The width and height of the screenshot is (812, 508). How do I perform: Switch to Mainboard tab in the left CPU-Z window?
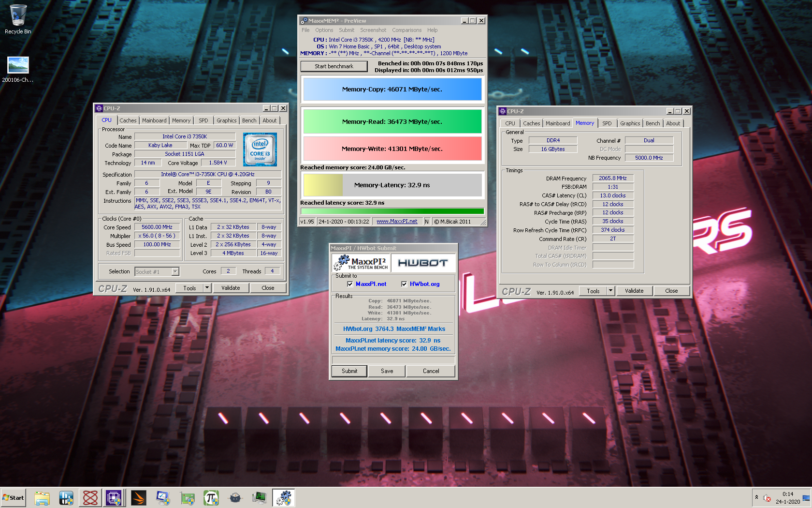[x=154, y=120]
